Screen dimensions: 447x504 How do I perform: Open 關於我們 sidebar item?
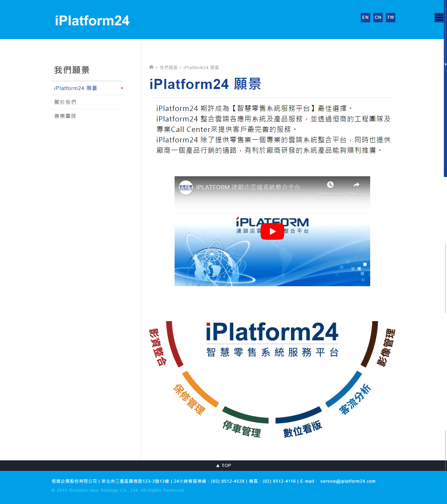[87, 102]
